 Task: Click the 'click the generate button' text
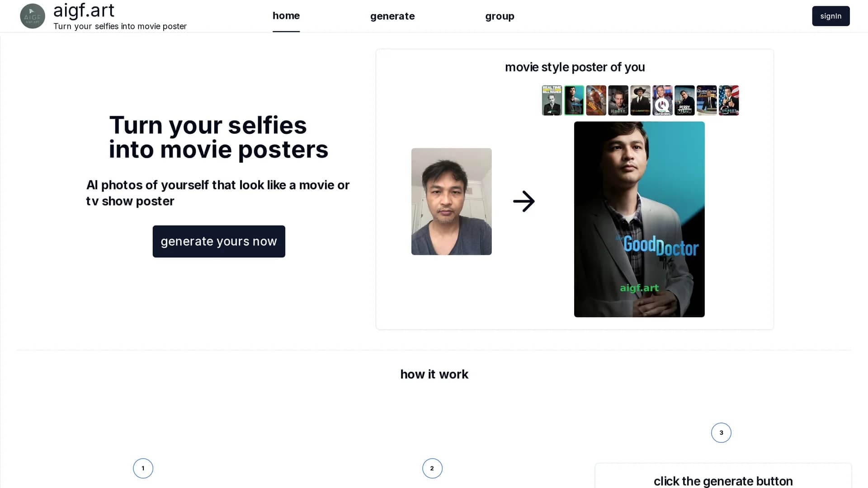click(x=723, y=481)
